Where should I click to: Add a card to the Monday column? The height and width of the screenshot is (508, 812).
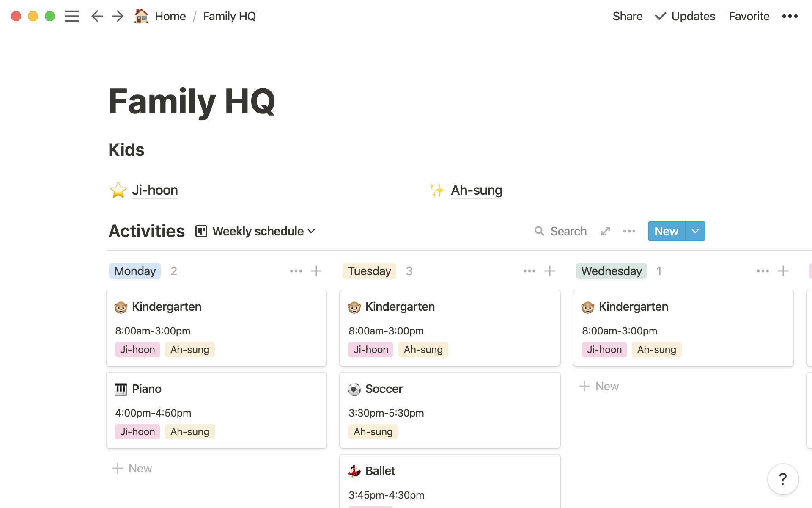click(316, 271)
